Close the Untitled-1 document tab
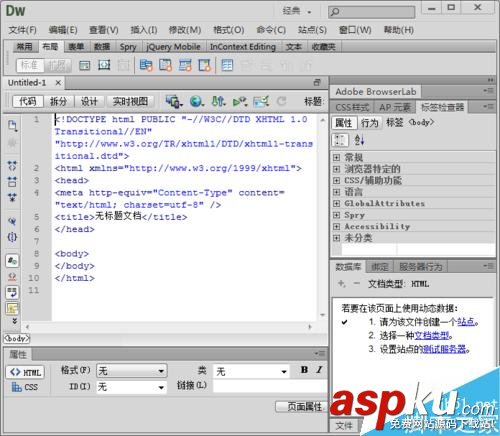Viewport: 500px width, 436px height. (58, 82)
